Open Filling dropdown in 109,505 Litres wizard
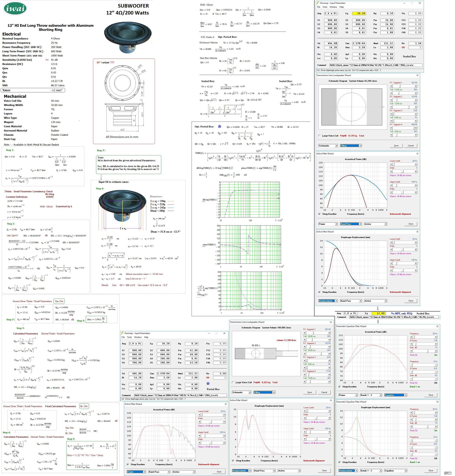Image resolution: width=455 pixels, height=476 pixels. point(264,392)
